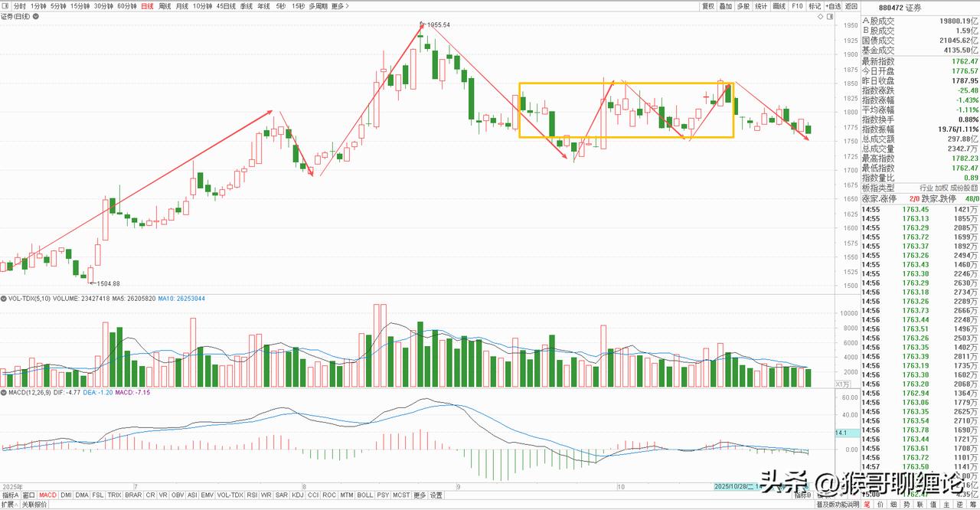Expand the 更多 indicator list at bottom
The width and height of the screenshot is (980, 510).
click(x=420, y=495)
